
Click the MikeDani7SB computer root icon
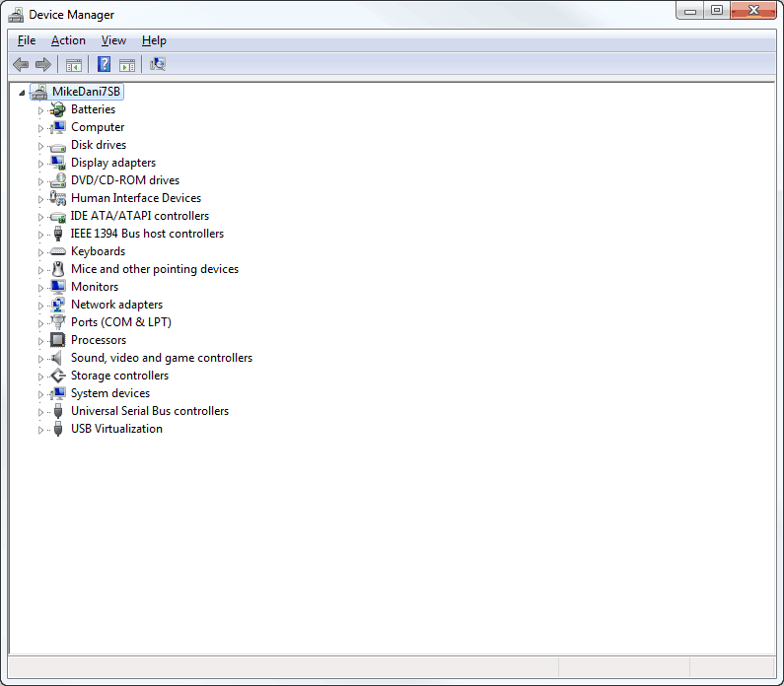point(39,92)
